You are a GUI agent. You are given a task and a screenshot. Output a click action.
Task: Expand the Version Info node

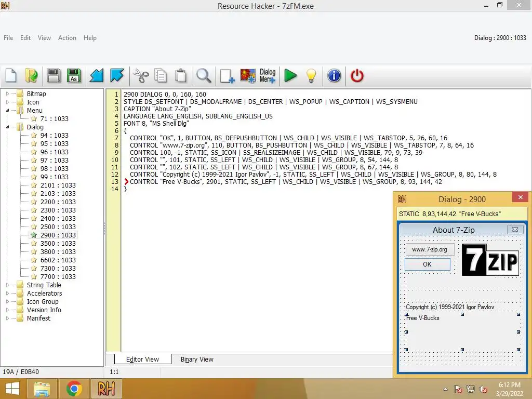(7, 310)
